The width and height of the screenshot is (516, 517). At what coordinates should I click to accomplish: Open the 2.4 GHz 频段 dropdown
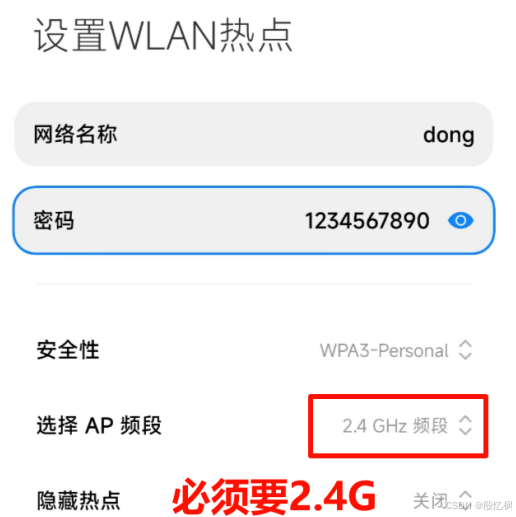coord(407,426)
